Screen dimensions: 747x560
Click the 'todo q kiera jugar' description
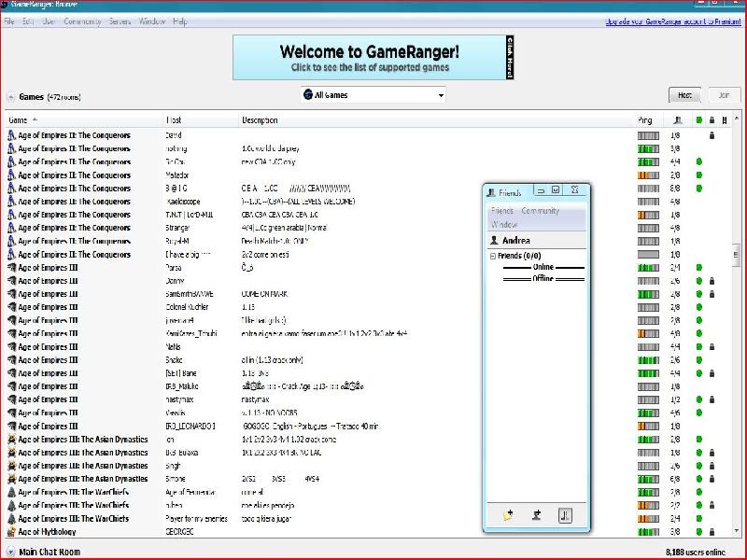pyautogui.click(x=266, y=519)
